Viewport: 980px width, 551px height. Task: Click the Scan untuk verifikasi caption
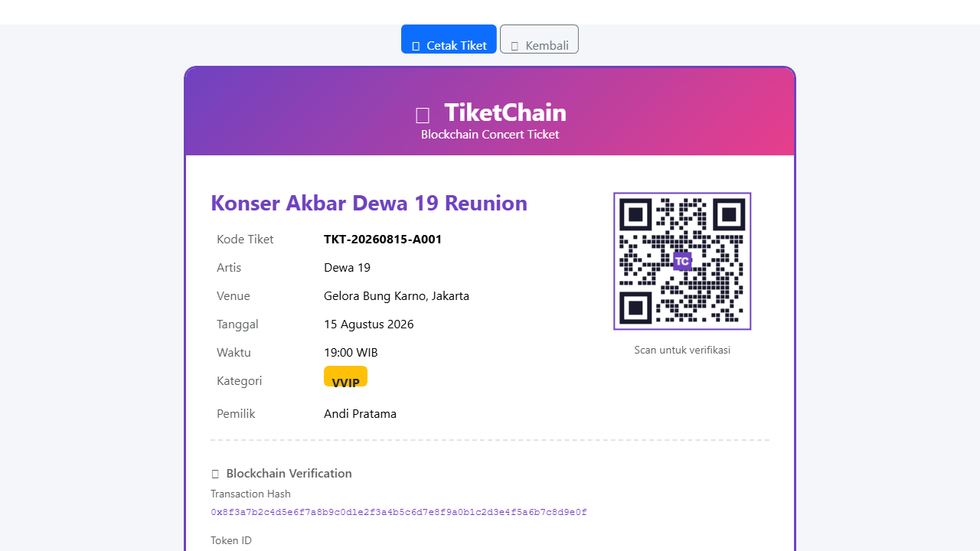pos(681,350)
